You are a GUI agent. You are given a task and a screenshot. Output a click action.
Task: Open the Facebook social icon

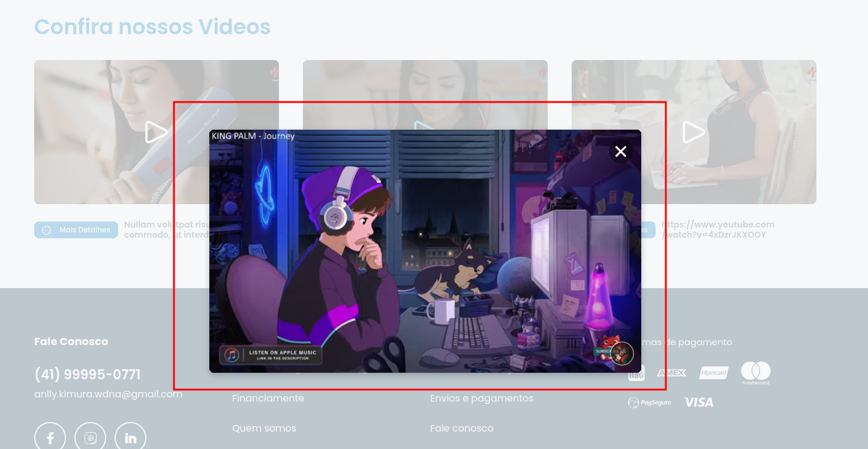pos(50,438)
